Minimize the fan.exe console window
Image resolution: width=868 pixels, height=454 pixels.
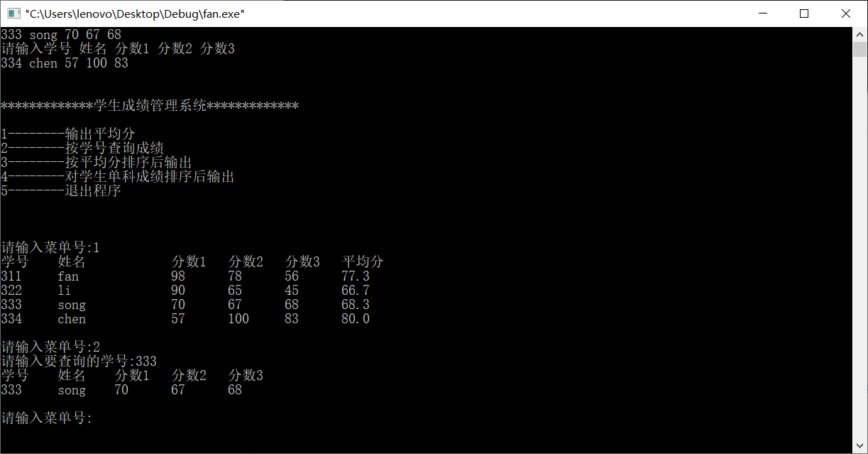[762, 13]
